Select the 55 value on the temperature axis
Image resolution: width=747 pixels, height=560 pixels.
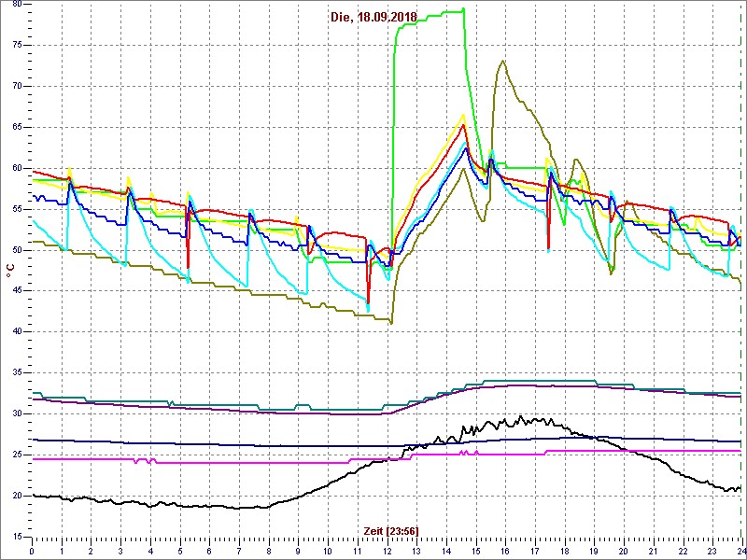point(15,209)
